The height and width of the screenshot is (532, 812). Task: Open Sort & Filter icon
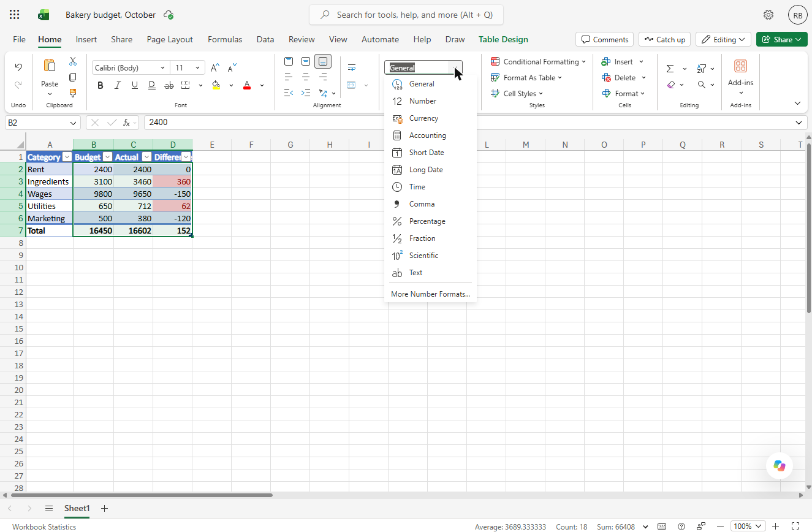[702, 69]
